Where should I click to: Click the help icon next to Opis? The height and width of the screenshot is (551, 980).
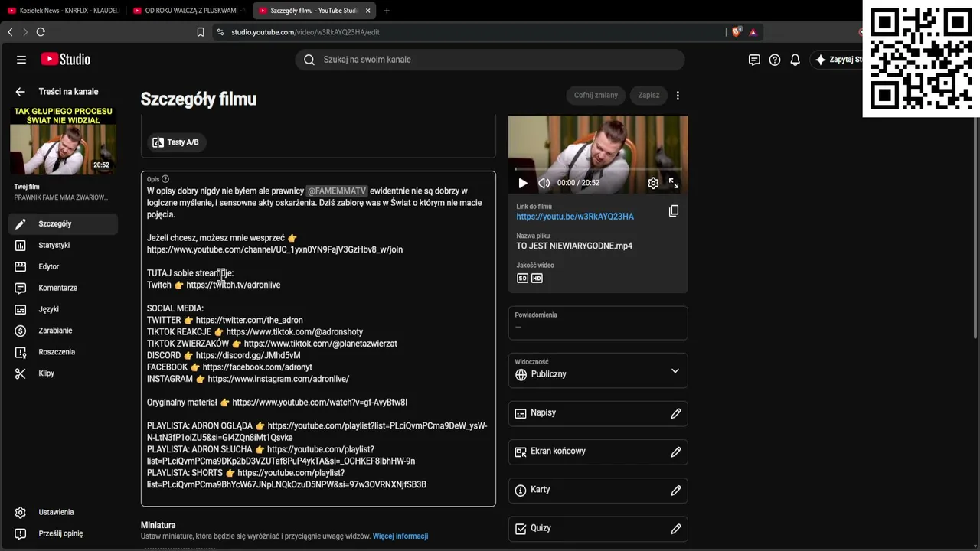coord(165,179)
